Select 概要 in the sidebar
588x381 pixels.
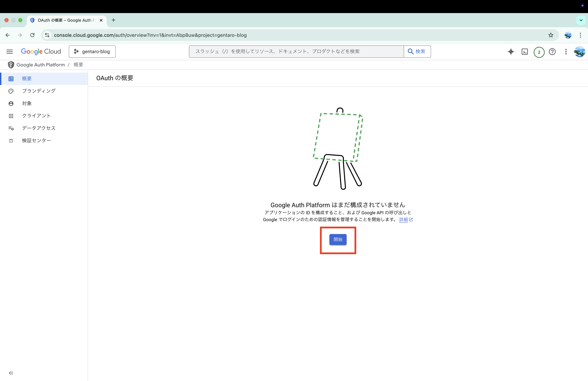click(x=44, y=79)
